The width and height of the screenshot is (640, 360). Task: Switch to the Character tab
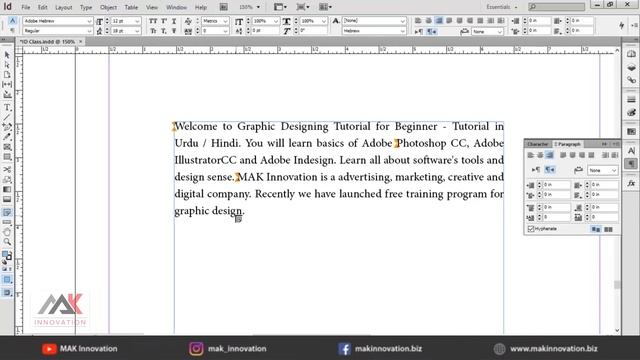(538, 144)
